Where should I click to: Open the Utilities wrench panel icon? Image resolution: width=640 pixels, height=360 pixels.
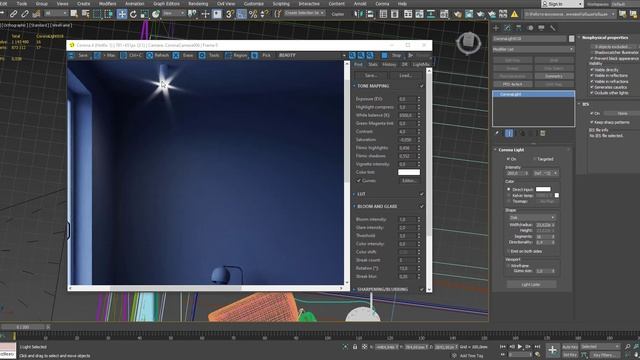(553, 28)
